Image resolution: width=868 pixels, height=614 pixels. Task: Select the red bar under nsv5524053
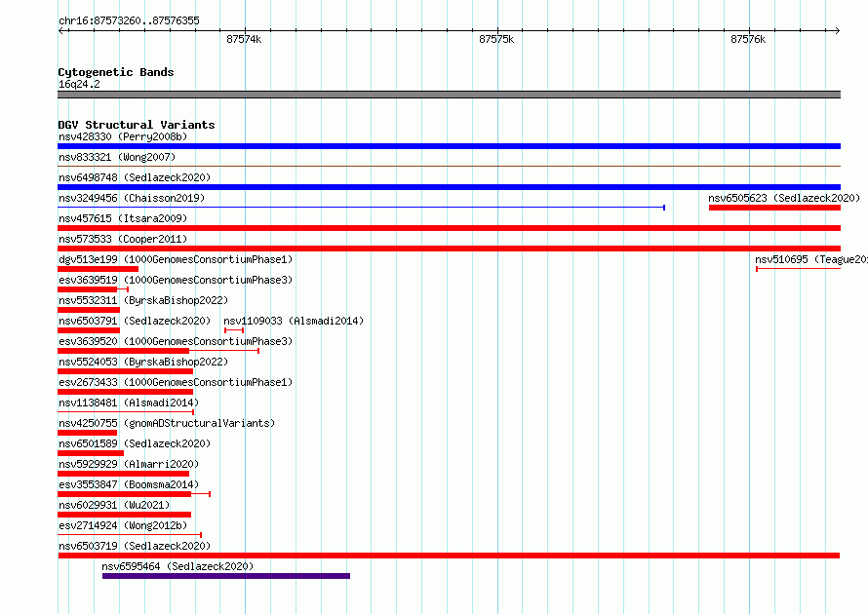pos(125,371)
